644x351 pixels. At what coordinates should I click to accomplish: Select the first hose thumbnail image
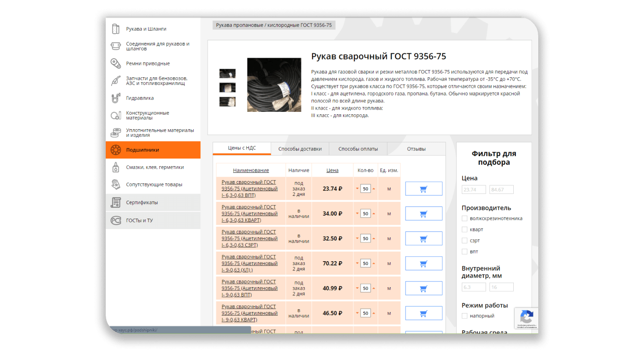[x=227, y=73]
